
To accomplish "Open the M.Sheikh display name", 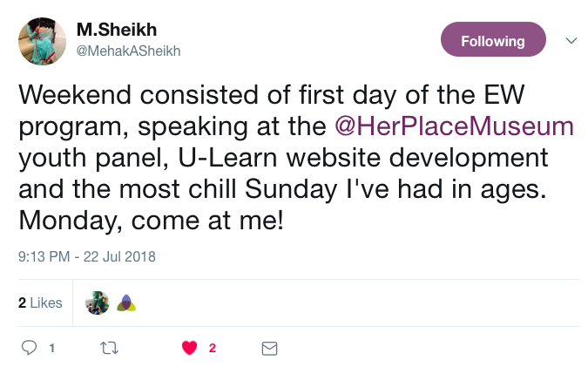I will (x=117, y=30).
